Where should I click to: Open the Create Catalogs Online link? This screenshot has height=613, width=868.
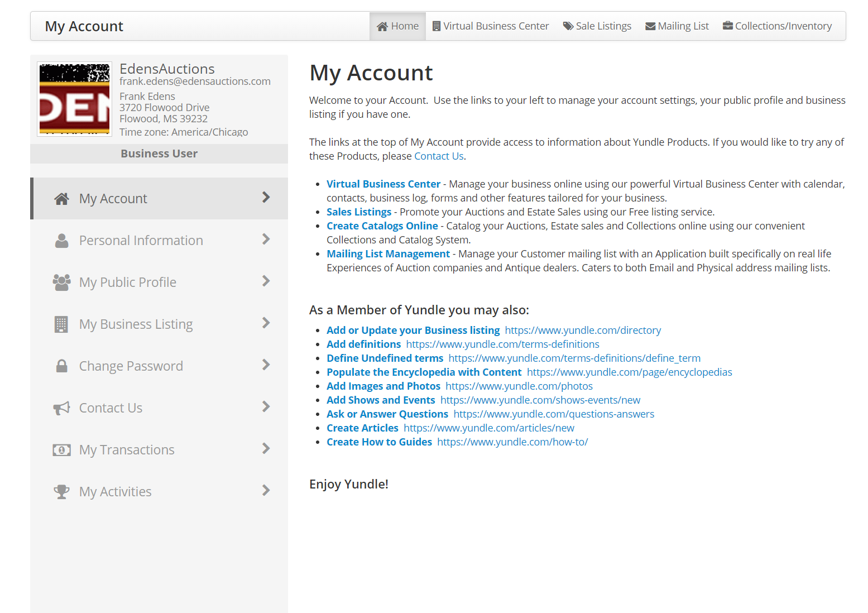pos(382,226)
